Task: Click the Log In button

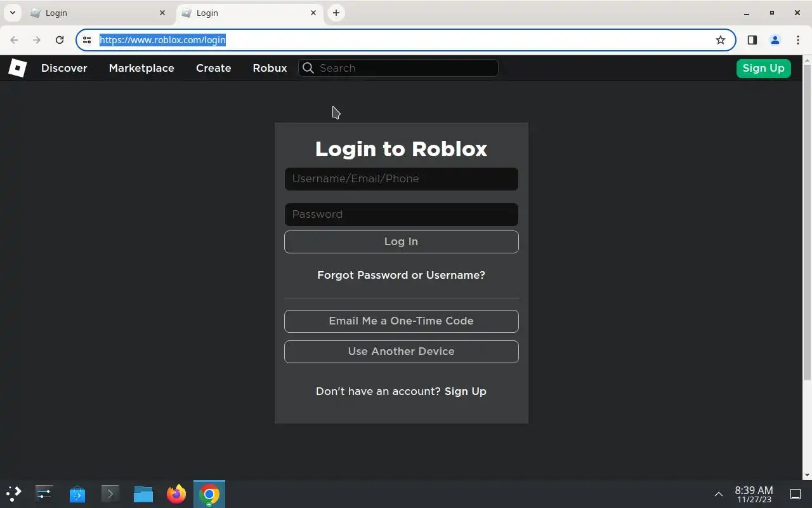Action: click(401, 241)
